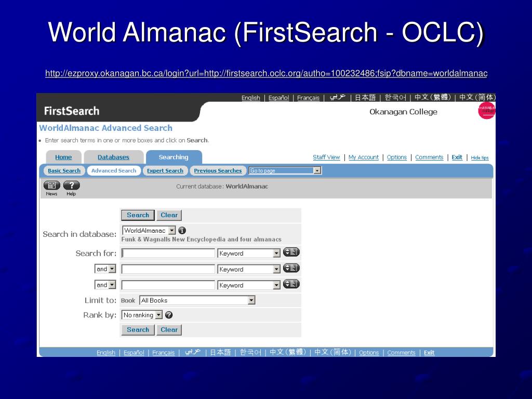Switch to Simplified Chinese in top bar
Viewport: 532px width, 399px height.
[x=477, y=97]
